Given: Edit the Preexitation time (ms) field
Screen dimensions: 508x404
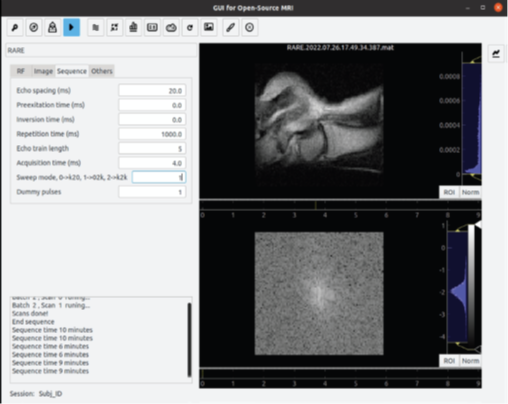Looking at the screenshot, I should (152, 105).
